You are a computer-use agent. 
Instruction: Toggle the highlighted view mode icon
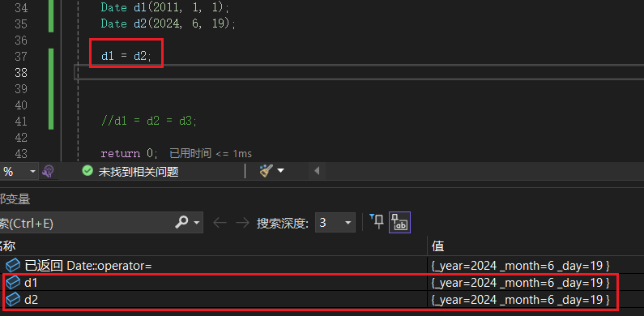coord(399,223)
